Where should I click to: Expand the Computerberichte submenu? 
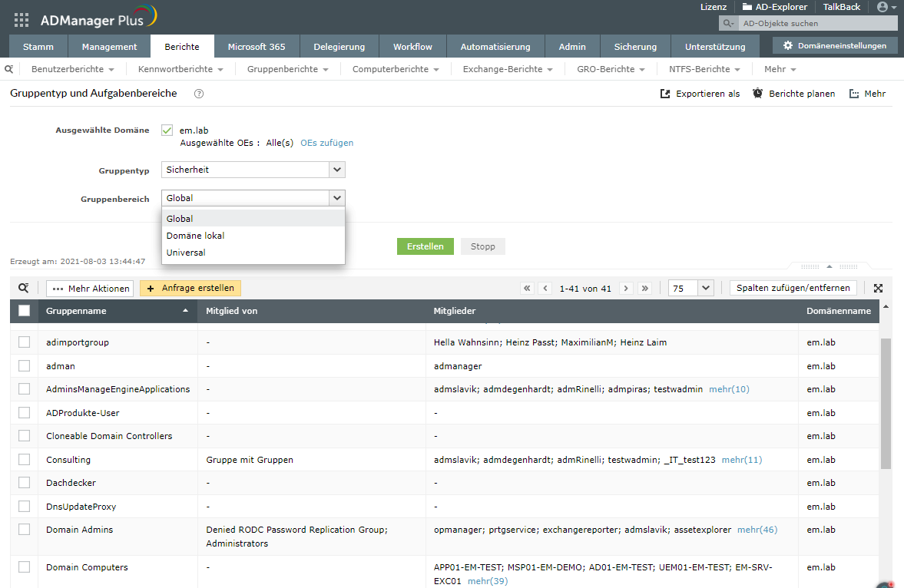(x=396, y=69)
